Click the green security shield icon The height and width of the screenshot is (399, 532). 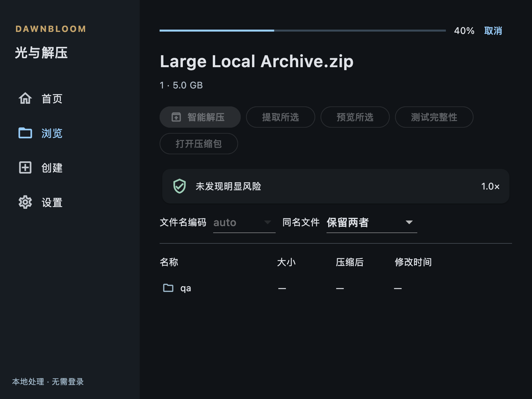[180, 186]
